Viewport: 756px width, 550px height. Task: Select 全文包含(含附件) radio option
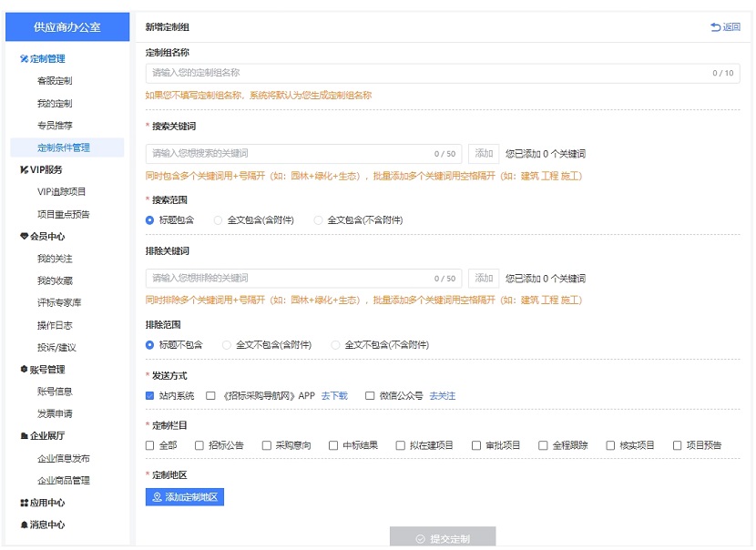[x=218, y=220]
